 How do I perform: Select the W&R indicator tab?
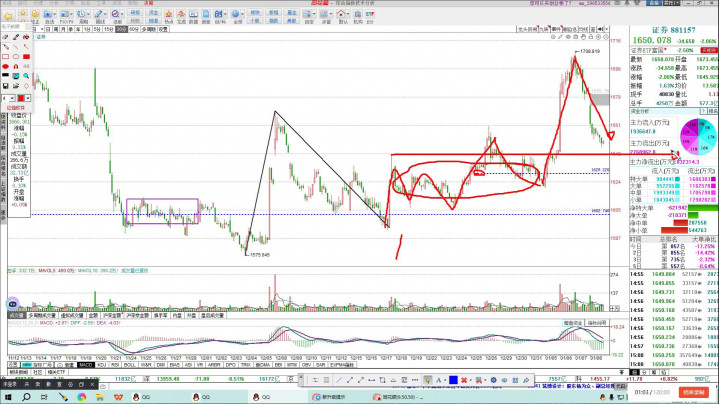[x=146, y=365]
